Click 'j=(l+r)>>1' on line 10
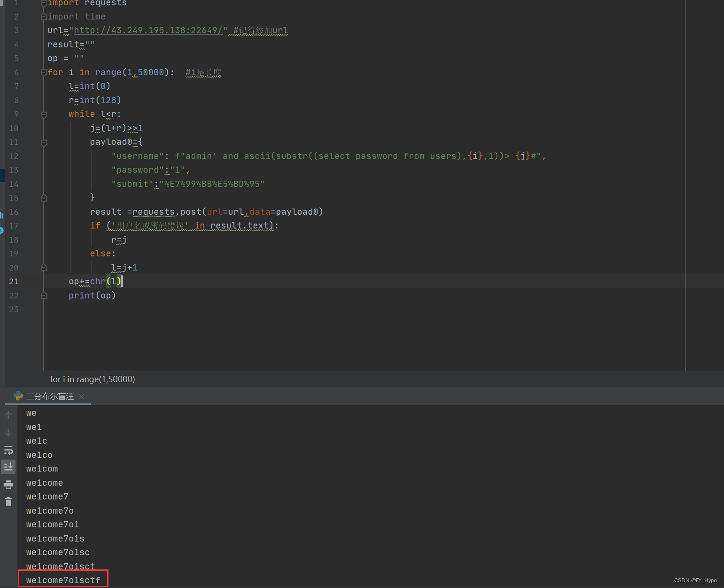 point(116,128)
